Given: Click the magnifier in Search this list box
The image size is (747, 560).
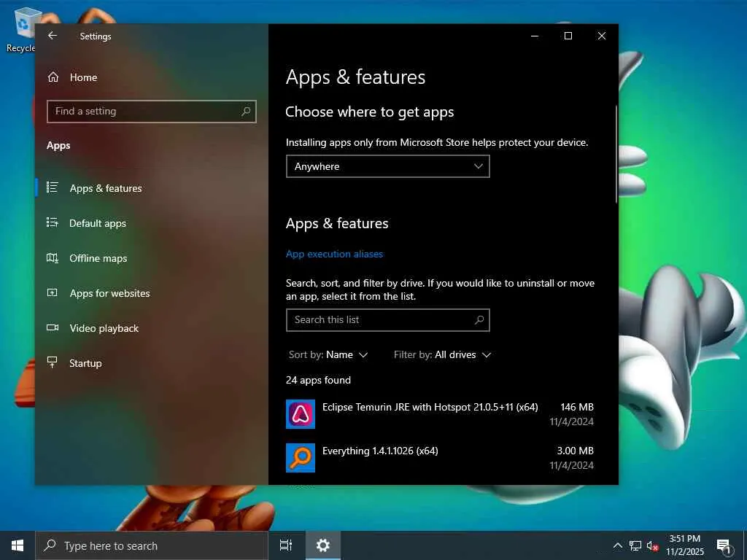Looking at the screenshot, I should (479, 320).
